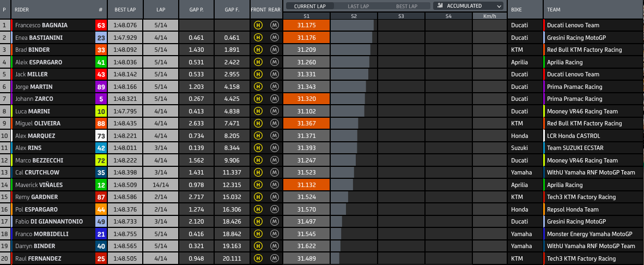Click Zarco's rear tyre M icon
The width and height of the screenshot is (644, 265).
tap(275, 99)
